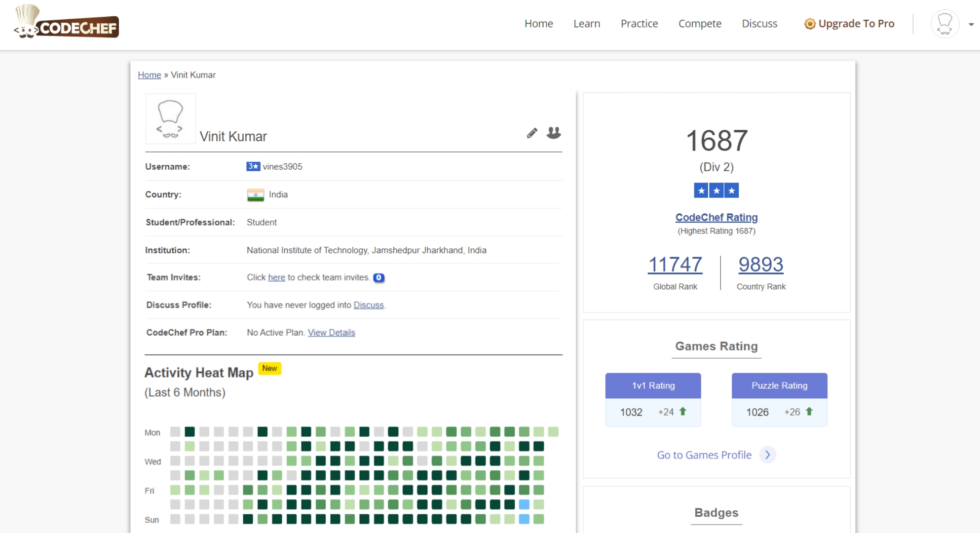Click the CodeChef logo

[x=66, y=22]
